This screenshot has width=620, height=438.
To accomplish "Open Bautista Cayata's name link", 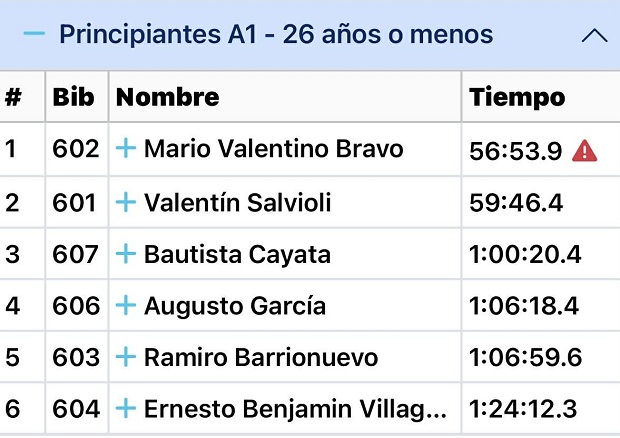I will point(237,254).
